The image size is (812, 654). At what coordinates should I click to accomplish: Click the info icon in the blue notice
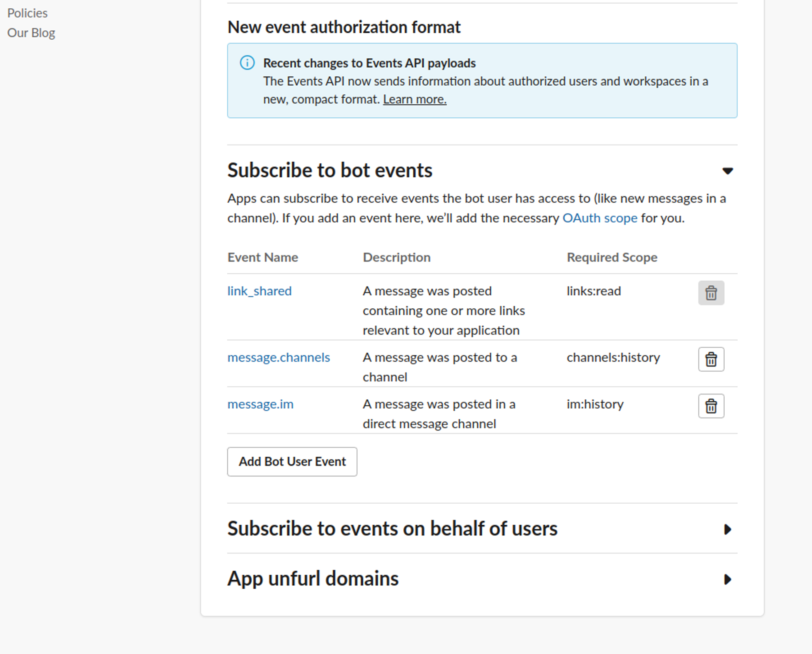[x=247, y=63]
